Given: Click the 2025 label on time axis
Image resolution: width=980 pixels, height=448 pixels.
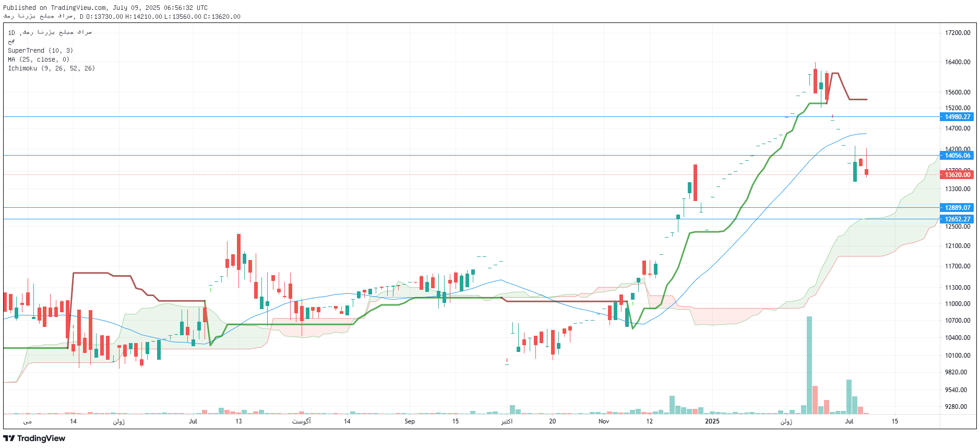Looking at the screenshot, I should 712,421.
